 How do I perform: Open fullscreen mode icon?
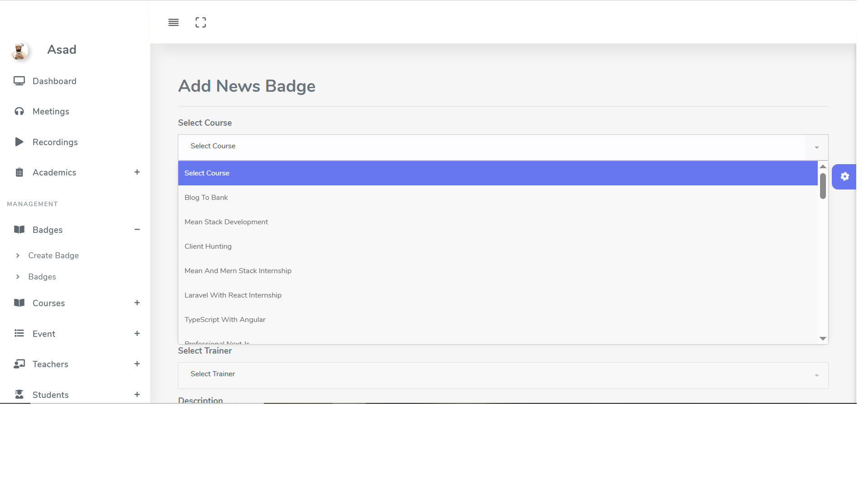tap(200, 23)
